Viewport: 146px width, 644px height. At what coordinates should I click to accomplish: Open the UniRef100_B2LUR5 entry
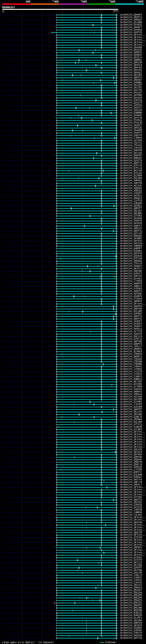click(131, 311)
